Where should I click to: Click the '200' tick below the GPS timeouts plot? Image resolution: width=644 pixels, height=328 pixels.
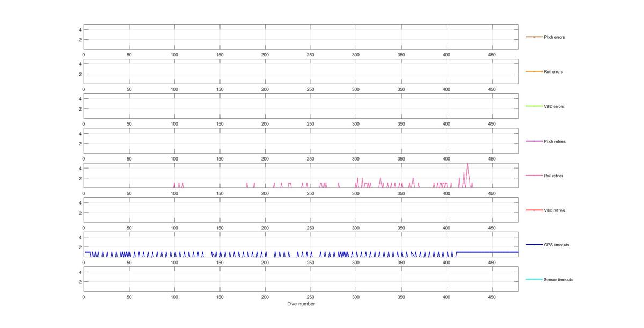pyautogui.click(x=265, y=262)
